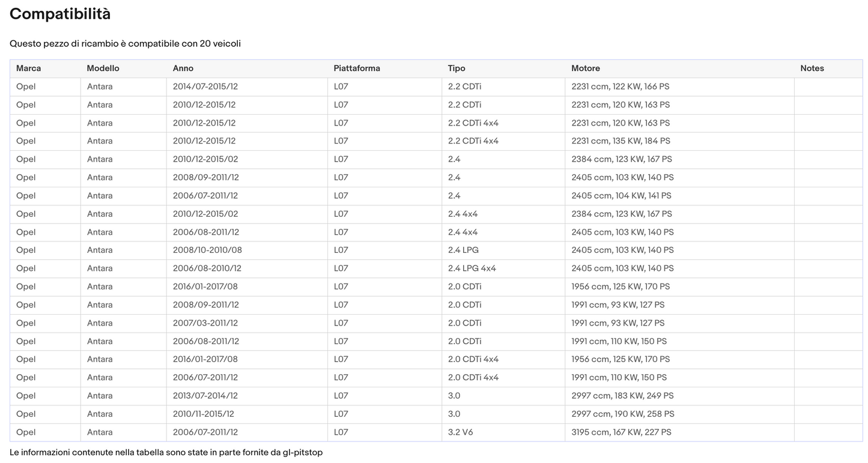Image resolution: width=868 pixels, height=463 pixels.
Task: Click the 2014/07-2015/12 year cell
Action: [205, 86]
